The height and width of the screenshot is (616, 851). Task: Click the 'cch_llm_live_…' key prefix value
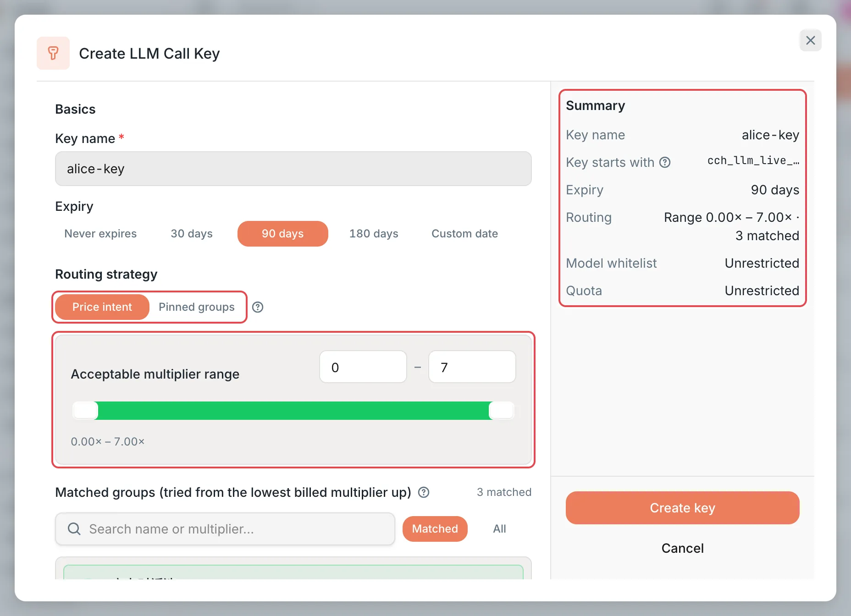click(x=753, y=161)
